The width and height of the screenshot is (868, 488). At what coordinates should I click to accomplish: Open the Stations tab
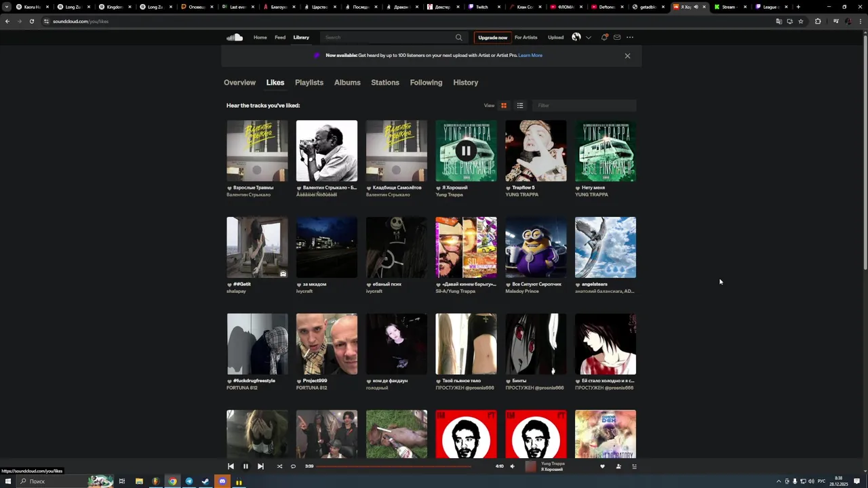point(385,83)
